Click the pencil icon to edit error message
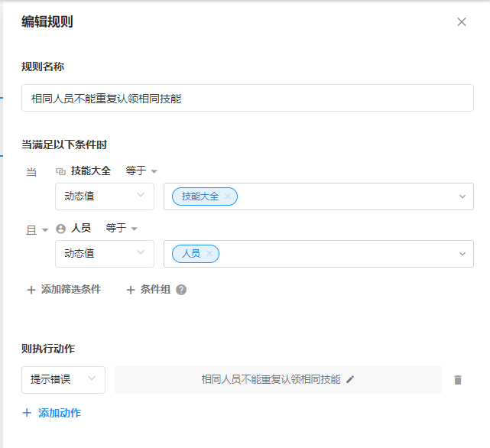The width and height of the screenshot is (490, 448). point(350,379)
